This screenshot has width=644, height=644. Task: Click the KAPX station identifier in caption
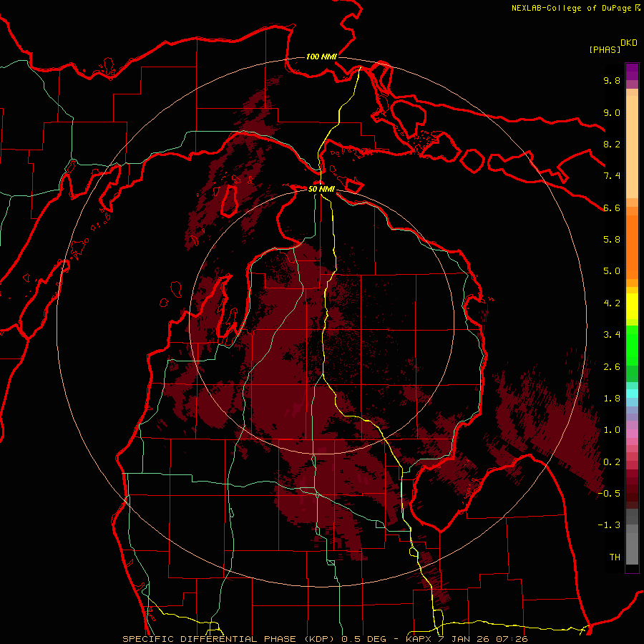click(419, 639)
